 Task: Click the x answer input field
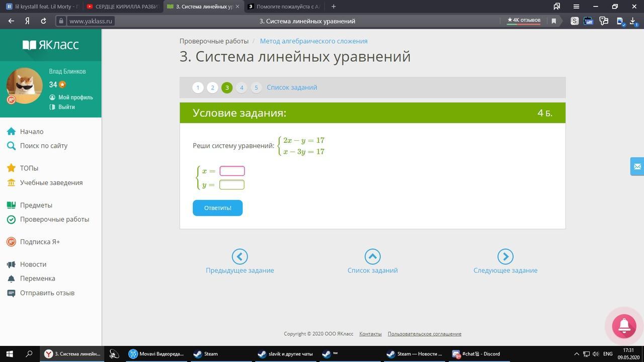coord(232,171)
